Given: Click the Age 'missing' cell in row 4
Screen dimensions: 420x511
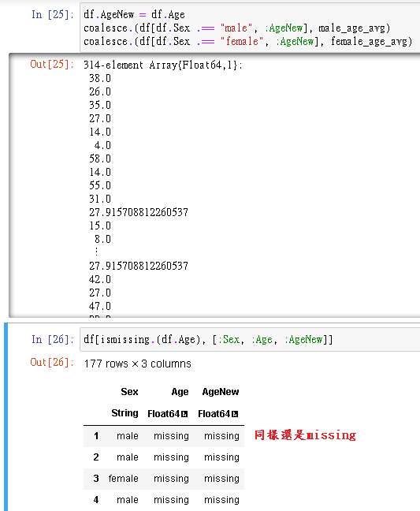Looking at the screenshot, I should (171, 500).
